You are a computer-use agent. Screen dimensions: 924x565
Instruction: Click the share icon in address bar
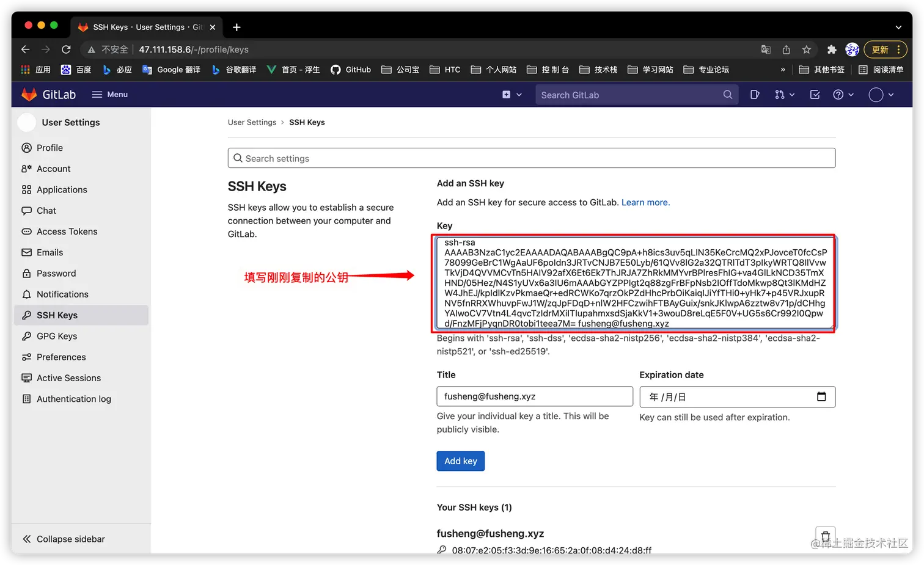(x=787, y=49)
